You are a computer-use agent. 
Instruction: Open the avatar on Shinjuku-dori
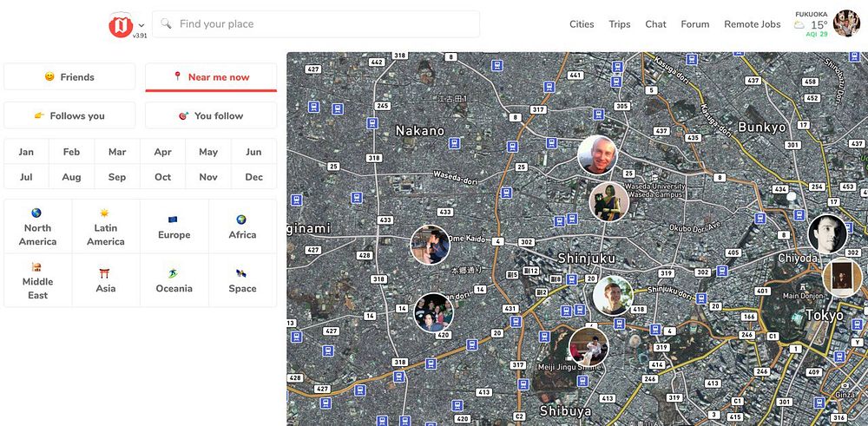pos(613,296)
